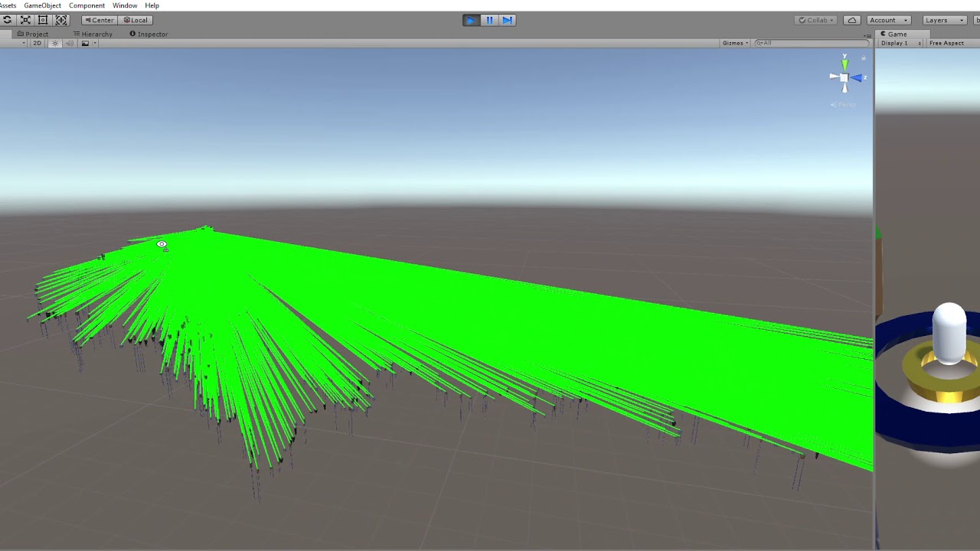
Task: Open the GameObject menu
Action: point(42,5)
